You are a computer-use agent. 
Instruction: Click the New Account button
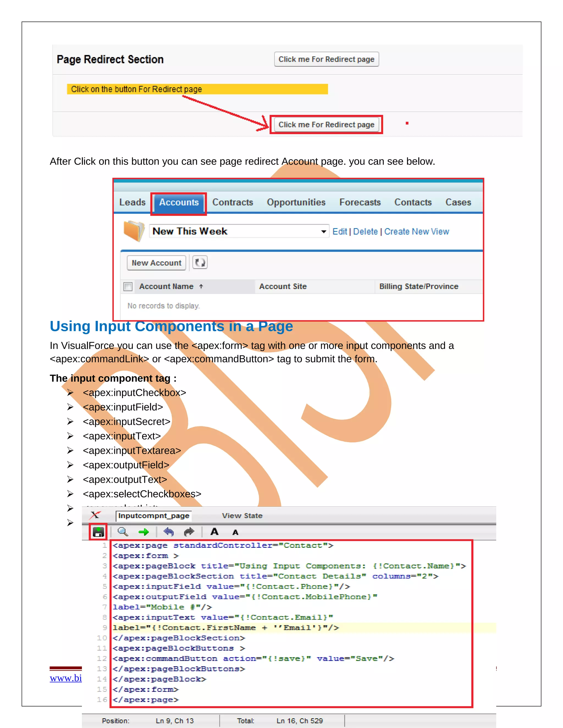coord(156,263)
